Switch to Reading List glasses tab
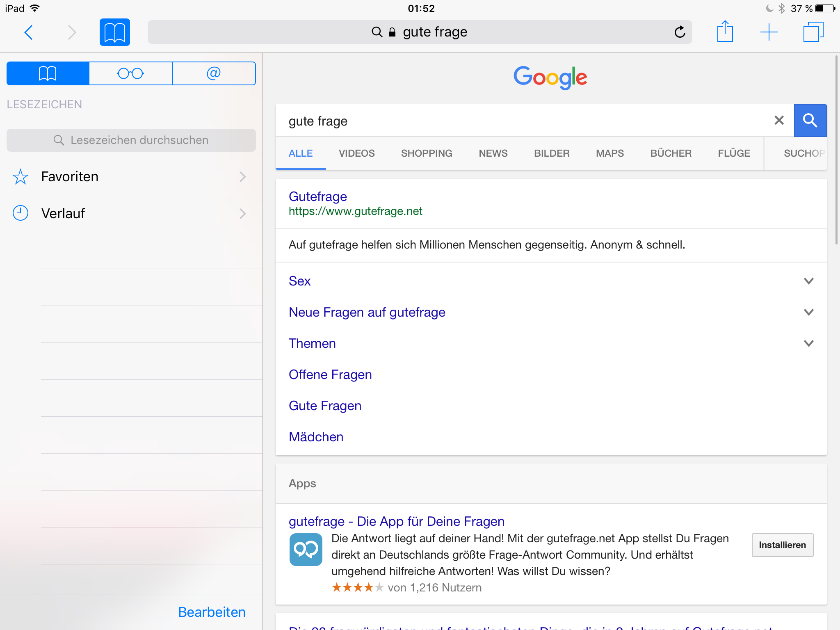 [x=131, y=73]
